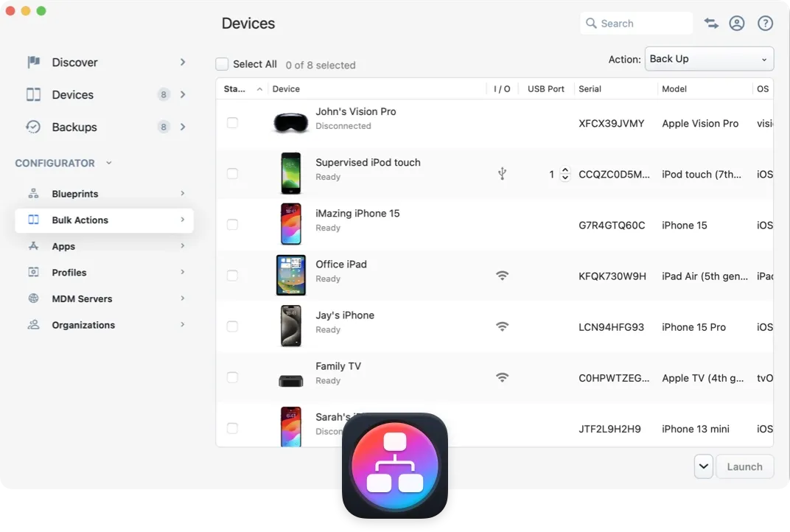Screen dimensions: 790x532
Task: Check the box for John's Vision Pro
Action: click(x=233, y=123)
